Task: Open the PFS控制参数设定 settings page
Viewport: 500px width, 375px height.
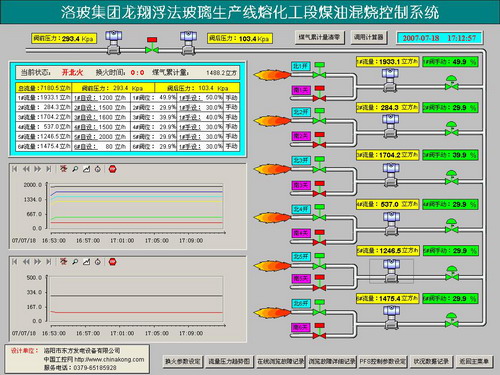Action: (383, 361)
